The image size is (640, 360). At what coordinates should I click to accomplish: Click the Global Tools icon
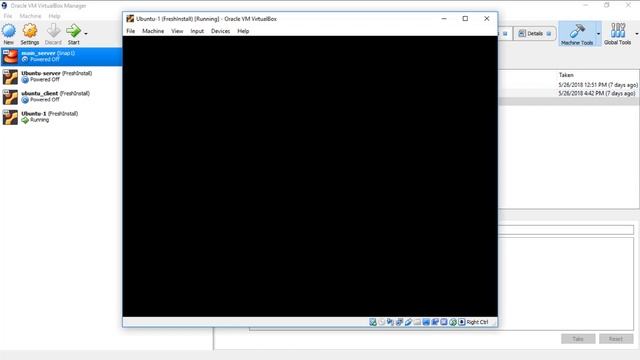618,31
